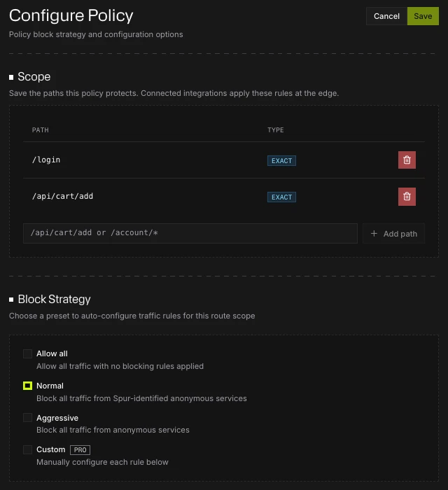Image resolution: width=448 pixels, height=490 pixels.
Task: Save the policy configuration
Action: 423,16
